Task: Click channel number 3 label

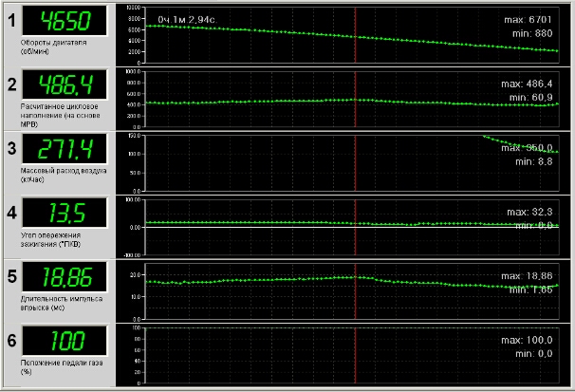Action: [12, 148]
